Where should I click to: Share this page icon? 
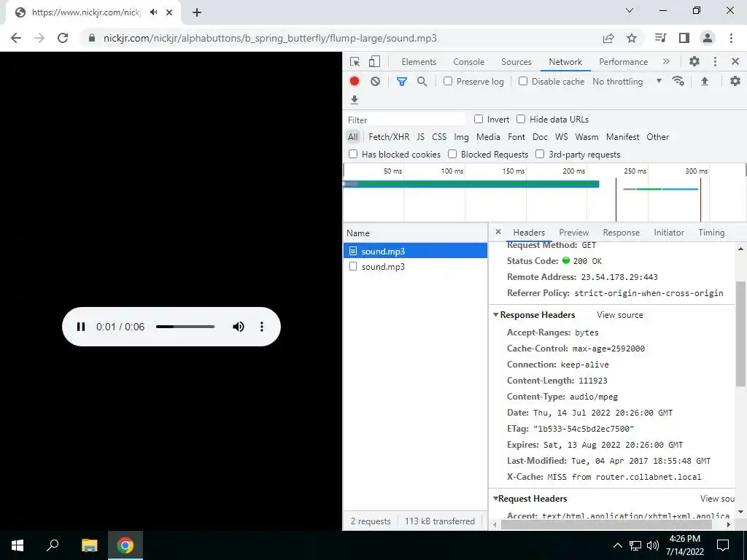pyautogui.click(x=608, y=38)
